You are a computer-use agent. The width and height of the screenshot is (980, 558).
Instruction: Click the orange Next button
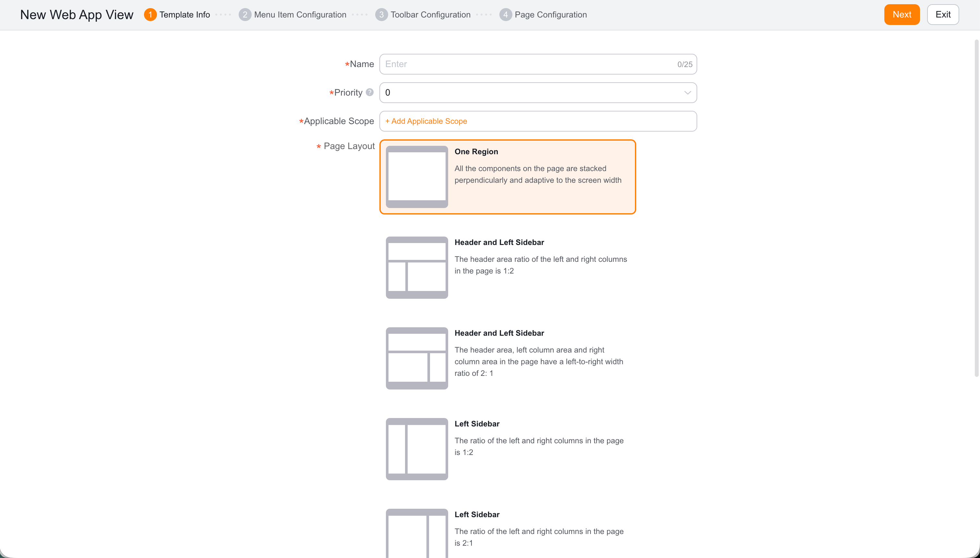point(902,15)
